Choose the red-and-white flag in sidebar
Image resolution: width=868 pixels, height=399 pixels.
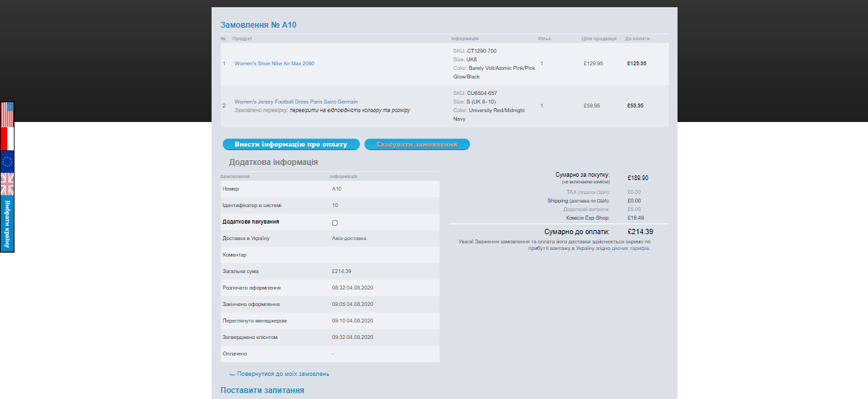coord(7,138)
